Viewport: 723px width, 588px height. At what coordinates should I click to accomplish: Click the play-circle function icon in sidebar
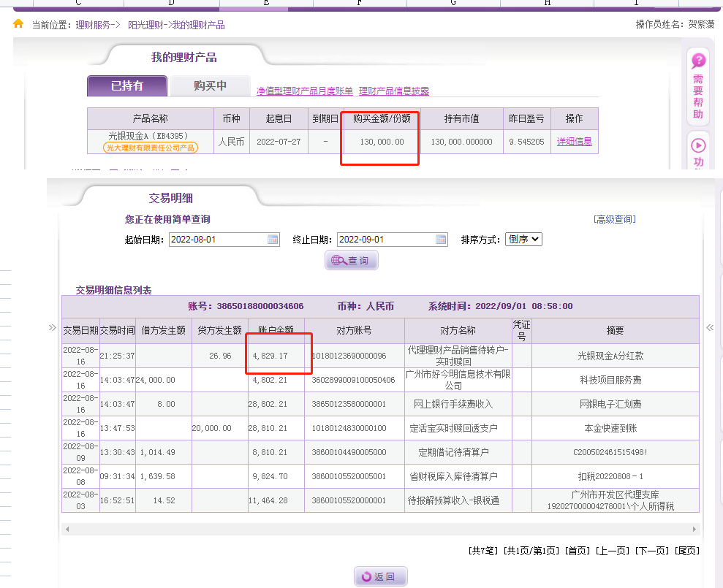point(698,145)
